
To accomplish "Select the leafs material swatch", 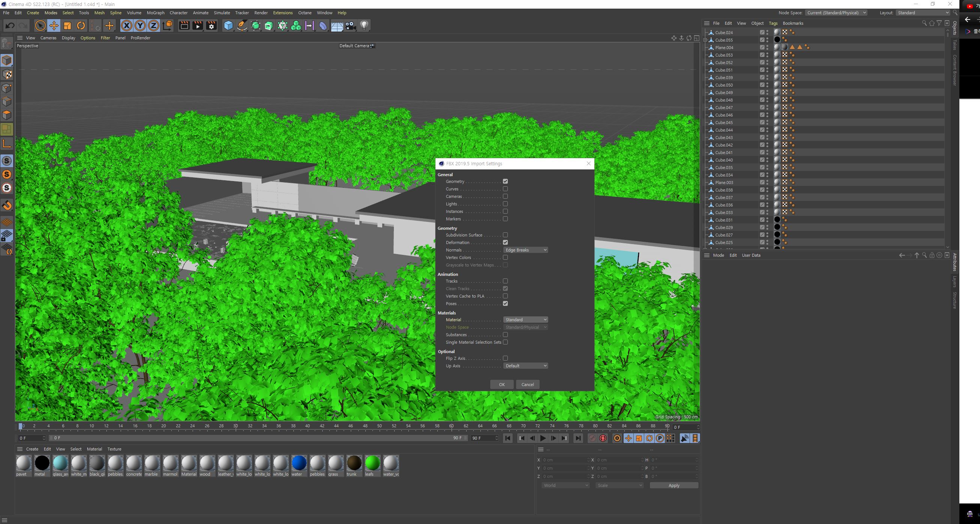I will pos(372,466).
